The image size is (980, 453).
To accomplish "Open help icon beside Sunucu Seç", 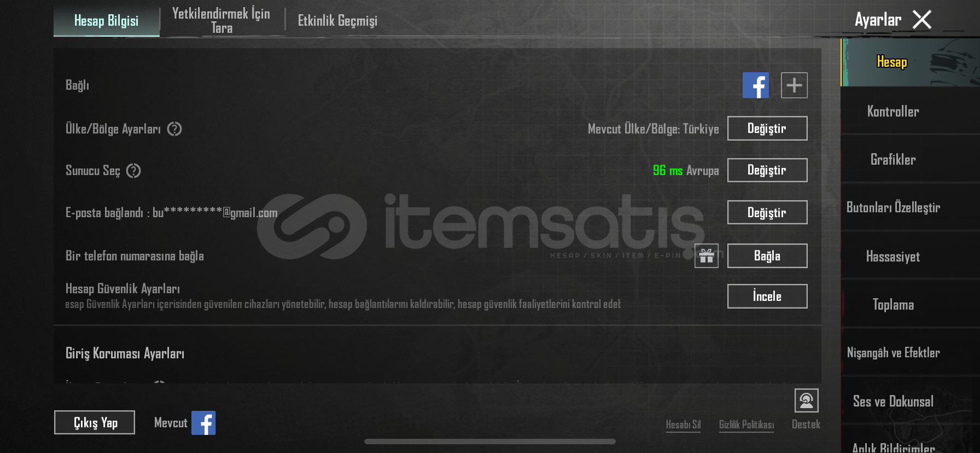I will coord(133,171).
